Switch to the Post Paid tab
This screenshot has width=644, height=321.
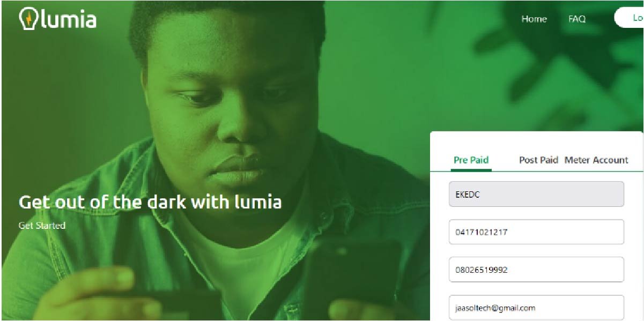[538, 160]
